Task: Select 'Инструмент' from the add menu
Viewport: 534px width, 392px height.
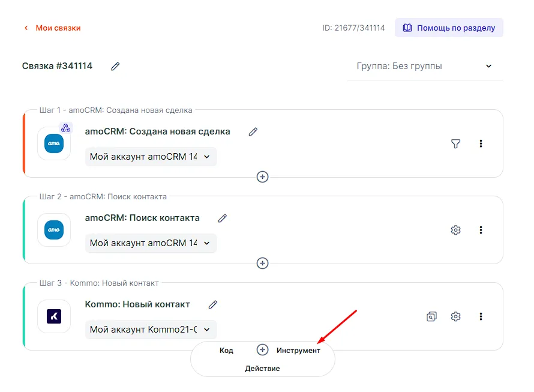Action: (298, 350)
